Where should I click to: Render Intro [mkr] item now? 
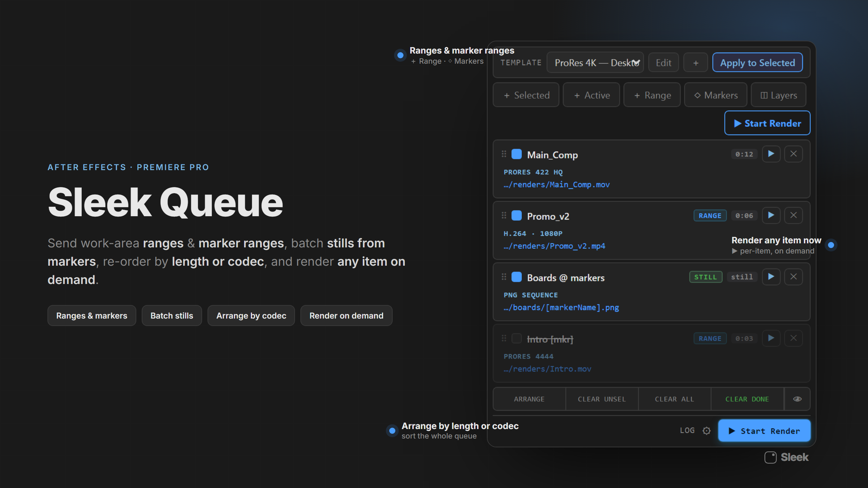tap(771, 338)
